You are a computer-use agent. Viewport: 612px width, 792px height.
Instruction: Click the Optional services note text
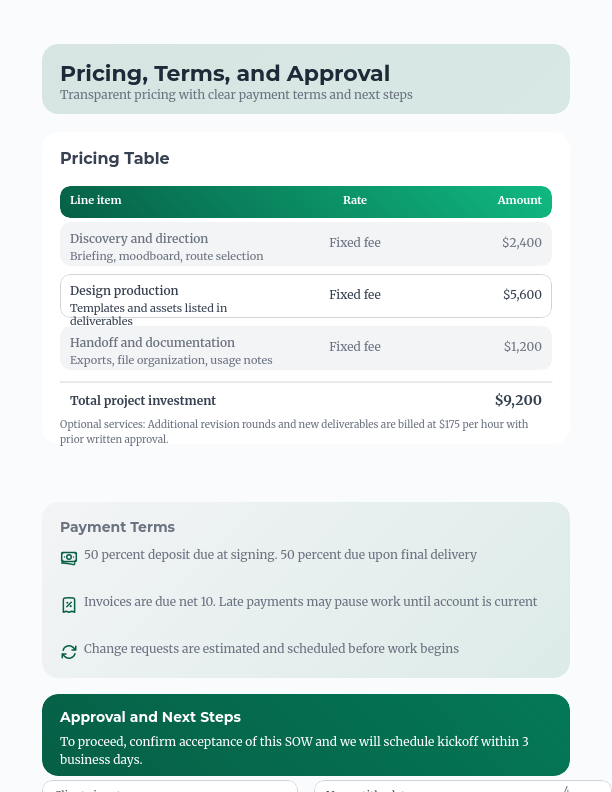(294, 431)
